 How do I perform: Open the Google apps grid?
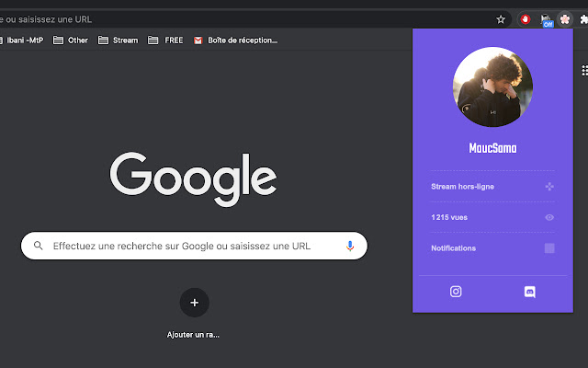click(584, 71)
